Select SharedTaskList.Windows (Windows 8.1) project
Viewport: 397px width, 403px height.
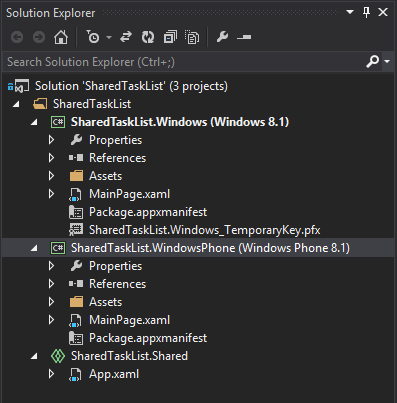pyautogui.click(x=180, y=122)
